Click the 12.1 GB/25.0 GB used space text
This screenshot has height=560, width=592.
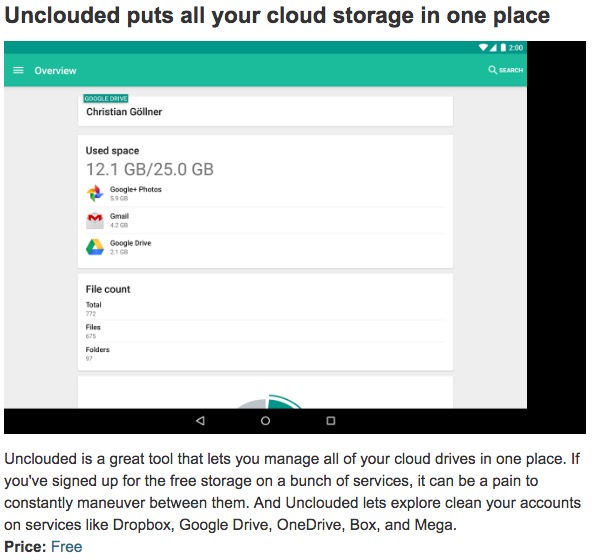click(150, 169)
